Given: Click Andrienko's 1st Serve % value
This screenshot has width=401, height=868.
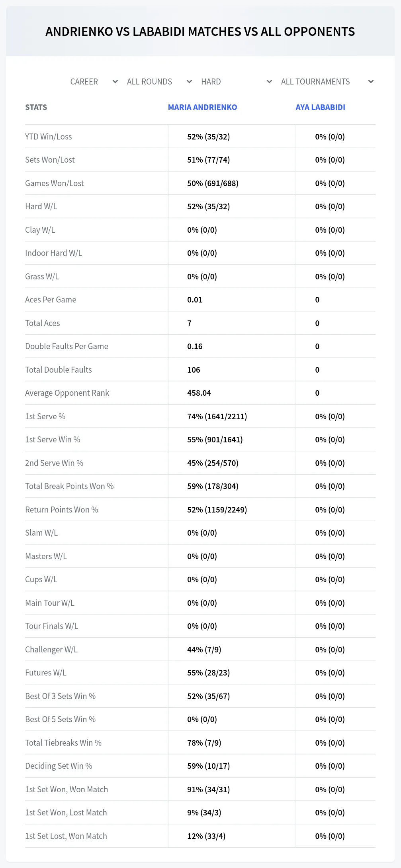Looking at the screenshot, I should [217, 416].
